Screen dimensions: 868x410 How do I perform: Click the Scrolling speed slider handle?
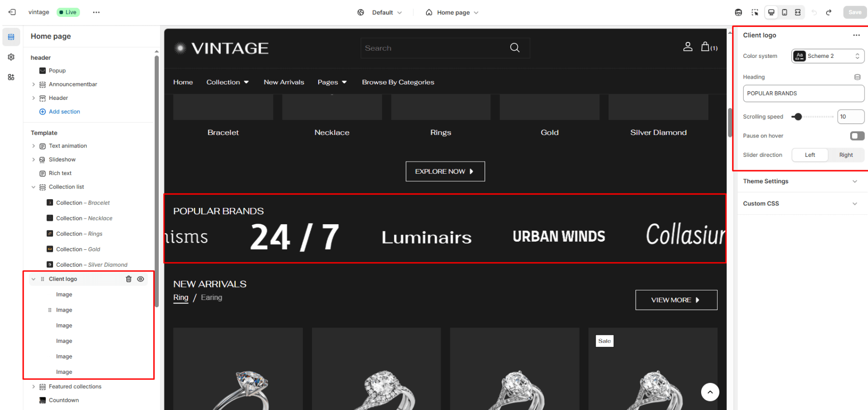pos(798,117)
